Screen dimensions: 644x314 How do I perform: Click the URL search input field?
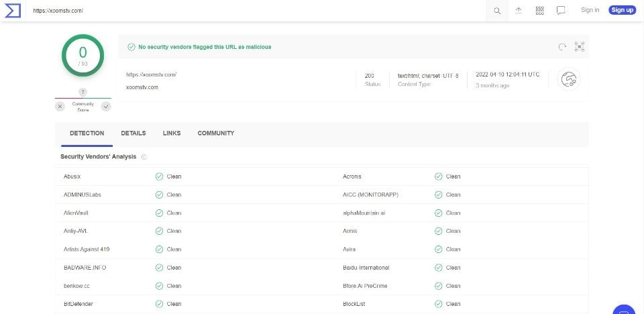coord(255,11)
